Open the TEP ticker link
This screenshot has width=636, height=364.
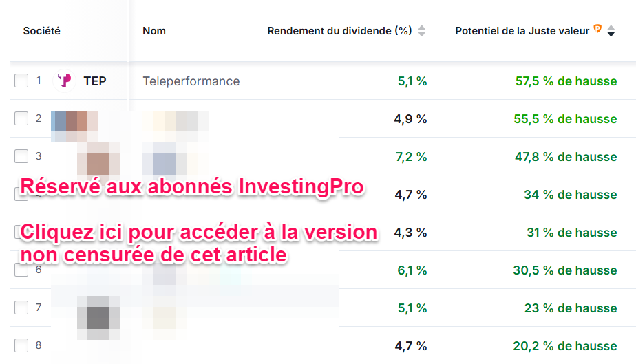(95, 81)
